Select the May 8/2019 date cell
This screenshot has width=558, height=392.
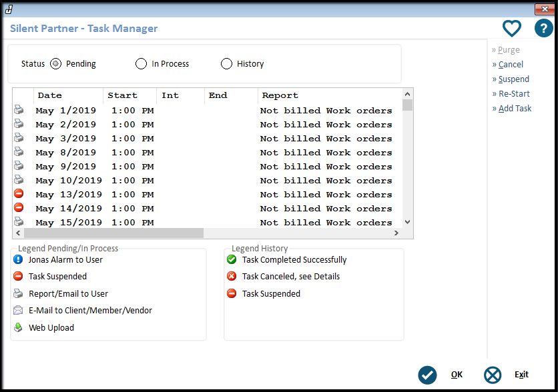point(66,153)
